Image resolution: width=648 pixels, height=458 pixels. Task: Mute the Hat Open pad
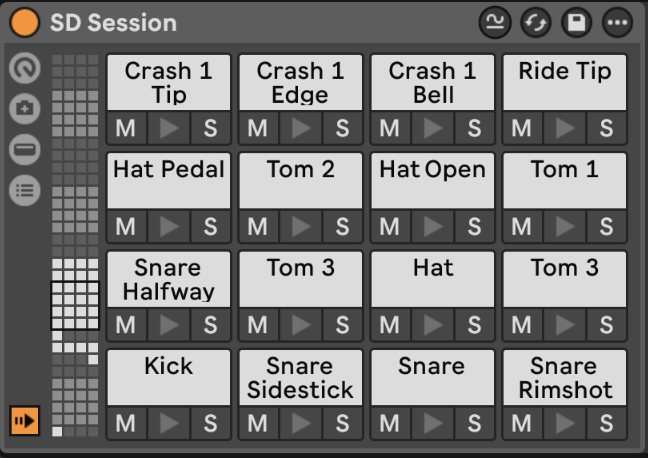click(x=389, y=226)
